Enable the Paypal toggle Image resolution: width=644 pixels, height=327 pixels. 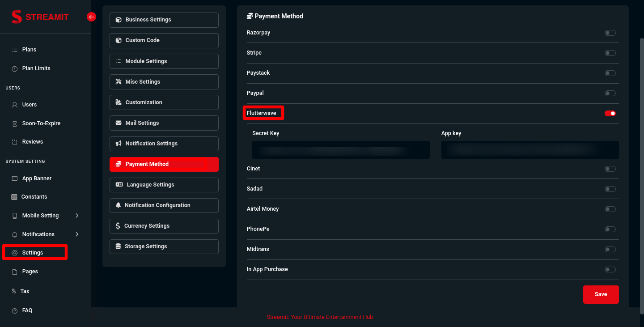610,93
